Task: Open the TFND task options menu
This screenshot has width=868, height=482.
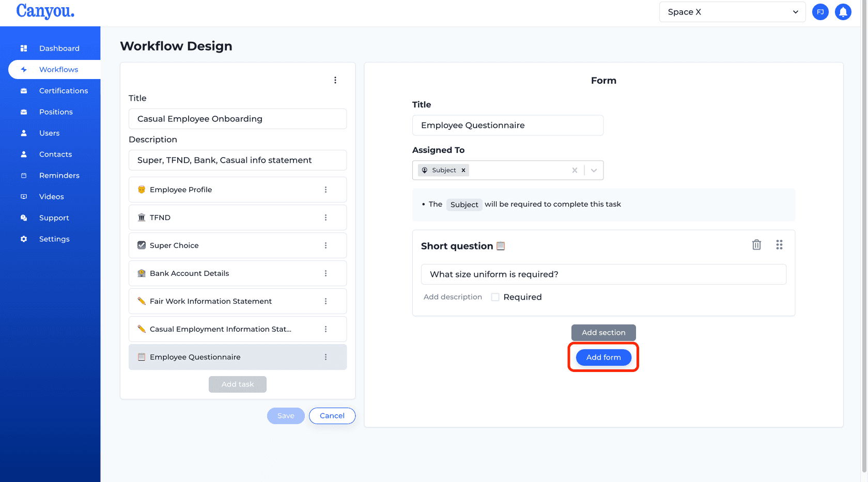Action: [326, 217]
